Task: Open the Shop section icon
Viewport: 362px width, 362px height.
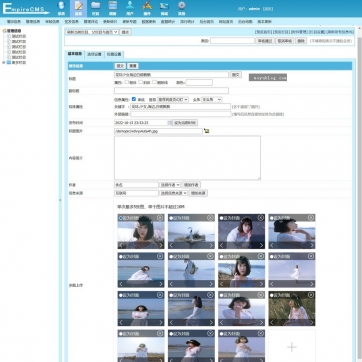Action: (x=164, y=8)
